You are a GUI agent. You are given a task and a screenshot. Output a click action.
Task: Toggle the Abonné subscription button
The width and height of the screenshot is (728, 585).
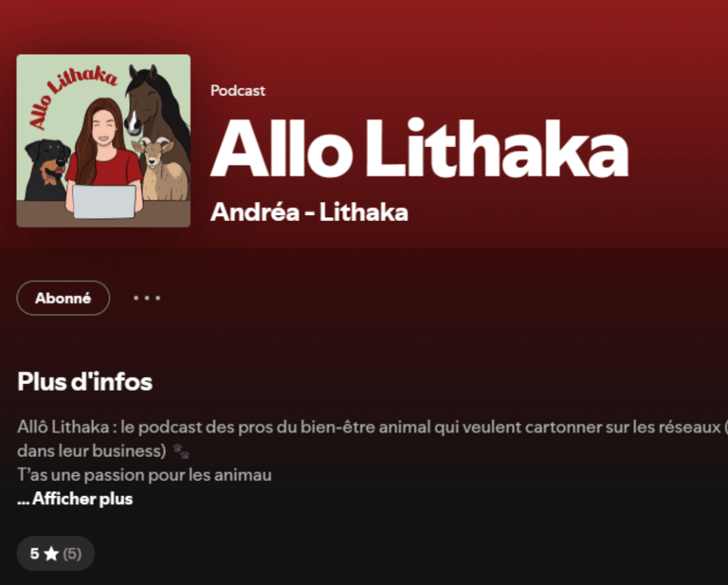tap(64, 298)
